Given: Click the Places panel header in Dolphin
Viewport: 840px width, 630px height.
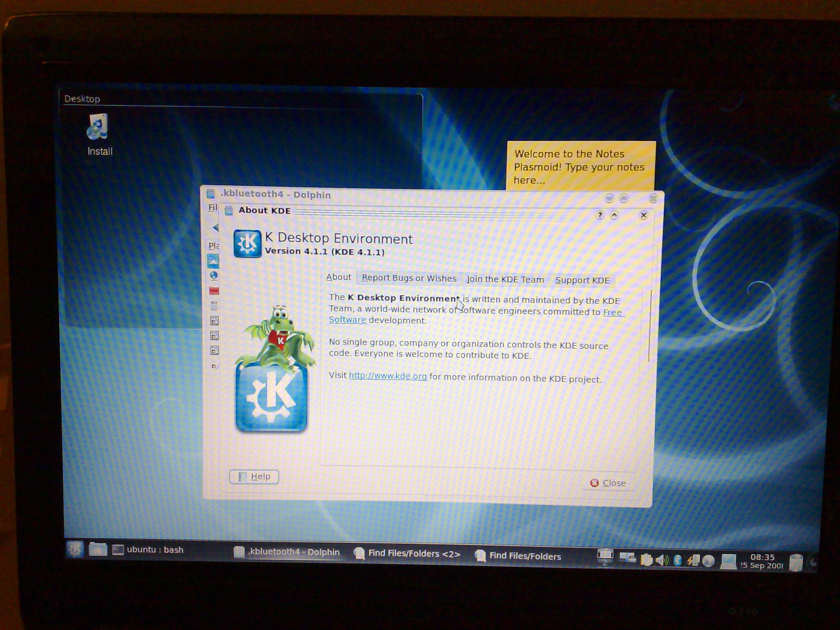Looking at the screenshot, I should 214,246.
